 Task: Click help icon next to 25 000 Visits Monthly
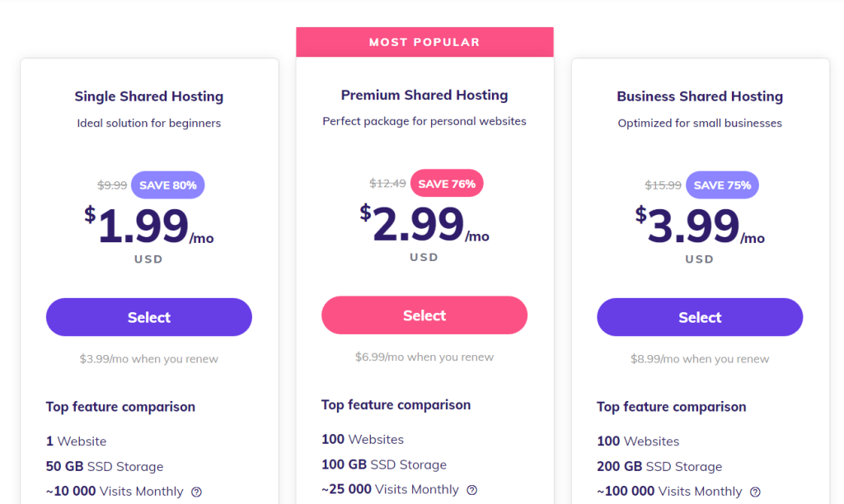(472, 489)
